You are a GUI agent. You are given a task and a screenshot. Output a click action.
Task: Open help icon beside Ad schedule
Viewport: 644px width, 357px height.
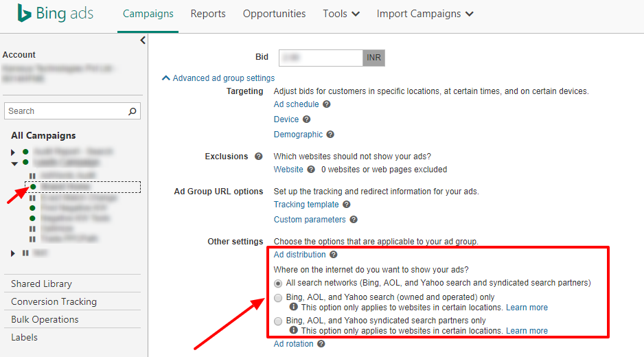(327, 104)
